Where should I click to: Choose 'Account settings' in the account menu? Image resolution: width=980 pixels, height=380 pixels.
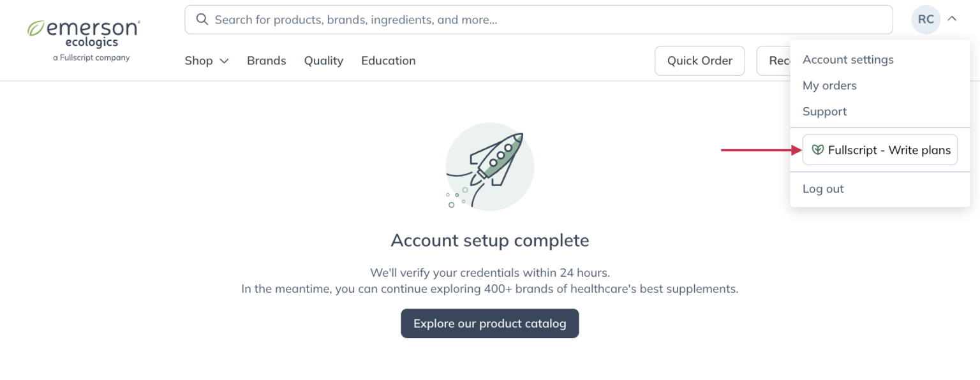point(848,59)
